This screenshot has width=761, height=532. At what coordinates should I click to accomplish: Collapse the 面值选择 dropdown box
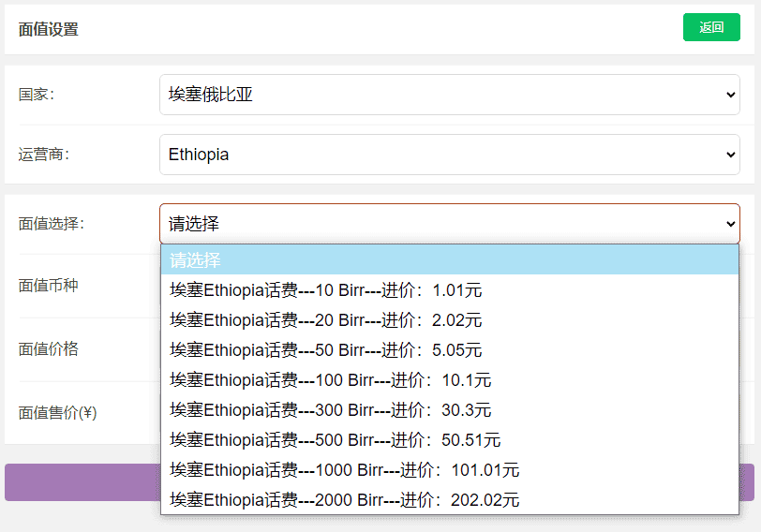[449, 224]
